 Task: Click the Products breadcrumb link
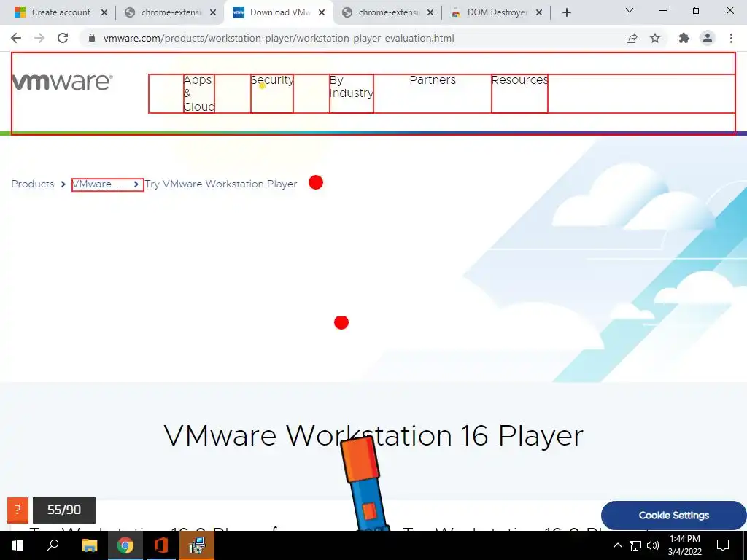click(33, 184)
